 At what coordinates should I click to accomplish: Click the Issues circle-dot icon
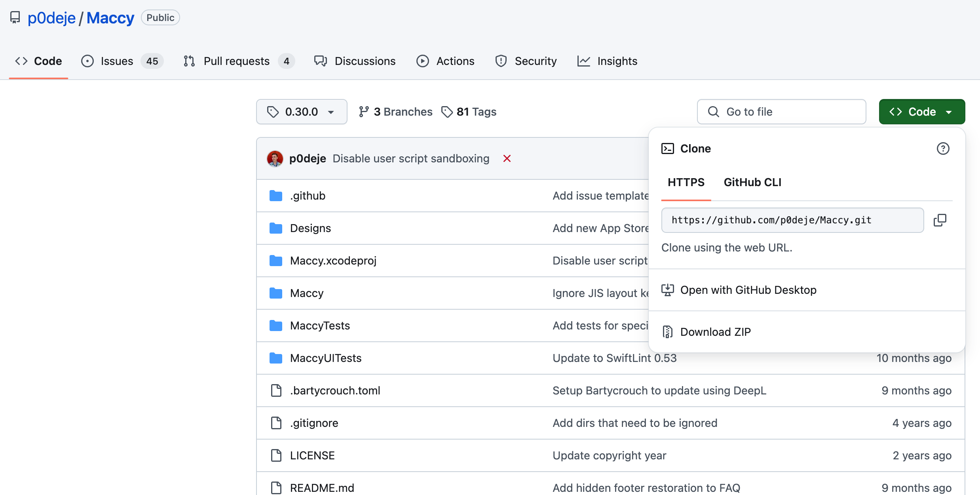click(x=87, y=61)
